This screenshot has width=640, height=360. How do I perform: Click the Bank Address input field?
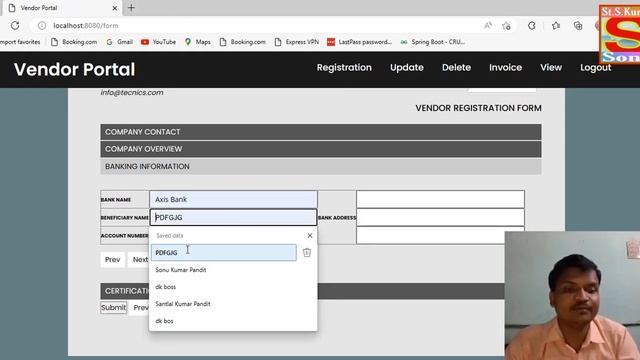tap(440, 217)
